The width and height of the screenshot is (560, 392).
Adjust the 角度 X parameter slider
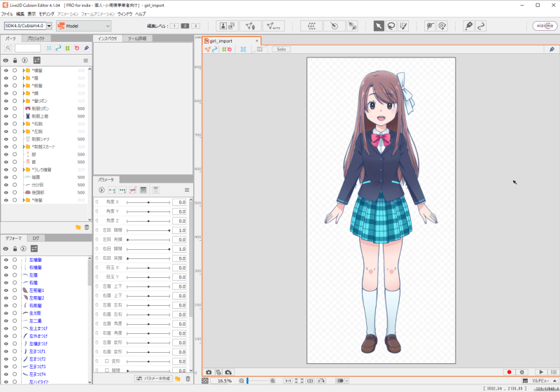[148, 202]
